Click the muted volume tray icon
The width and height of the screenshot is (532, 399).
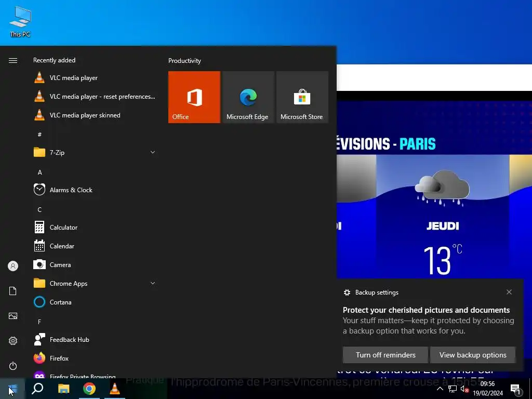point(464,389)
